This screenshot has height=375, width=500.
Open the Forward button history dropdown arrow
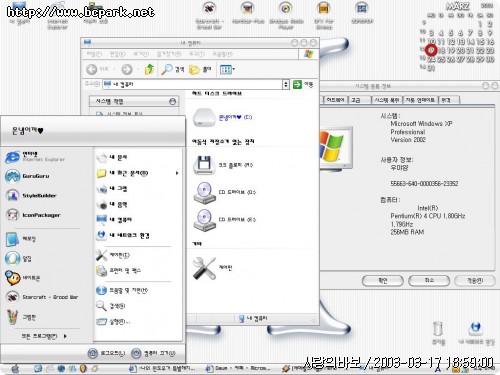click(138, 69)
